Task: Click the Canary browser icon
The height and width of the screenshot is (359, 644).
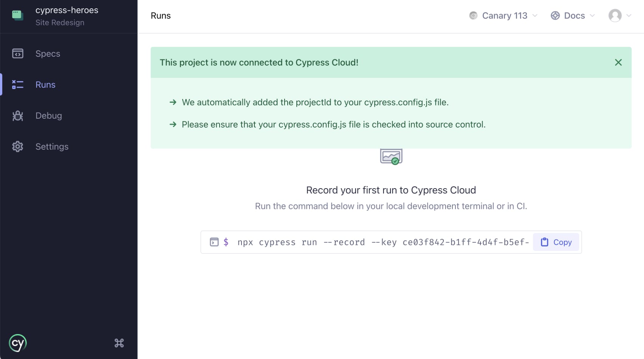Action: (473, 15)
